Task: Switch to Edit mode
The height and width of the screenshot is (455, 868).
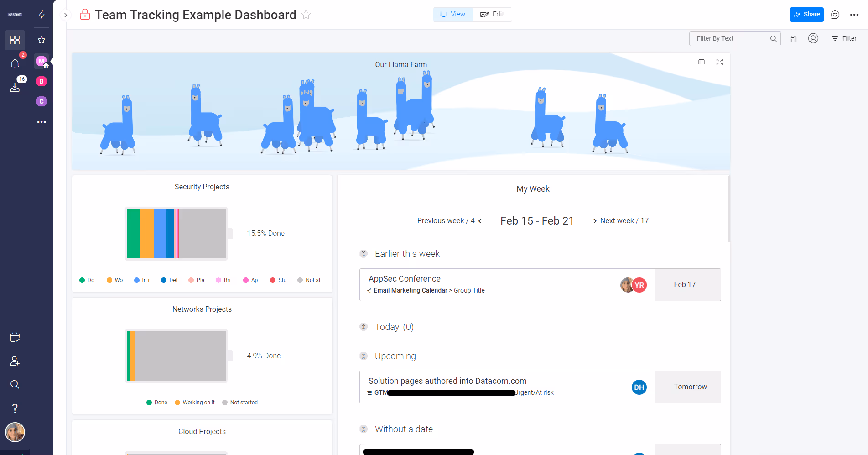Action: pos(492,14)
